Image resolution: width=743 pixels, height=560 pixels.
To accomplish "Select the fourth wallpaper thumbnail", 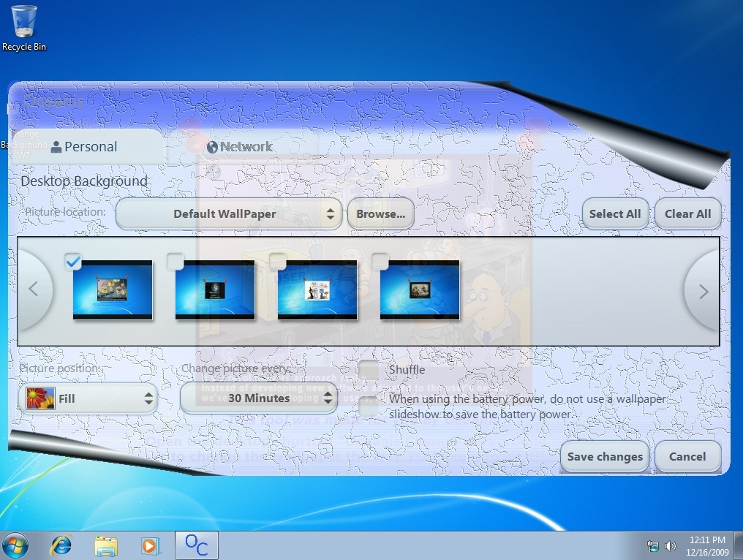I will pyautogui.click(x=420, y=290).
